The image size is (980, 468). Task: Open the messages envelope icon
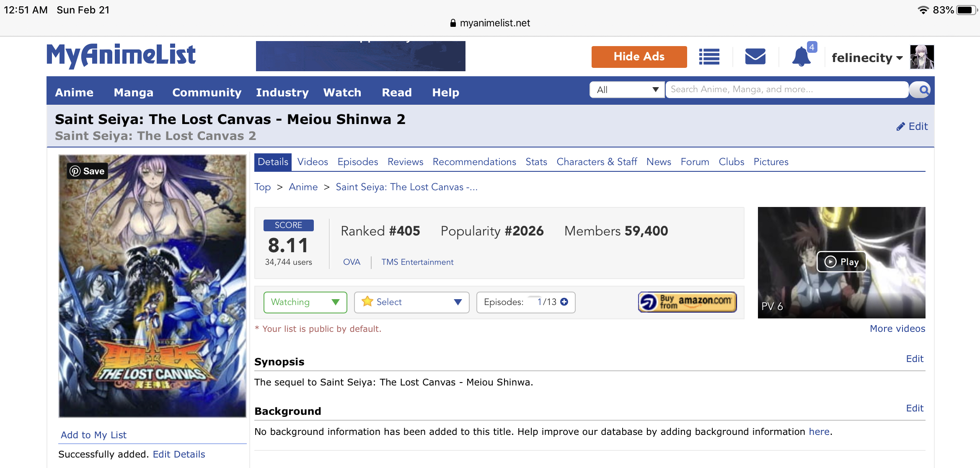tap(755, 57)
